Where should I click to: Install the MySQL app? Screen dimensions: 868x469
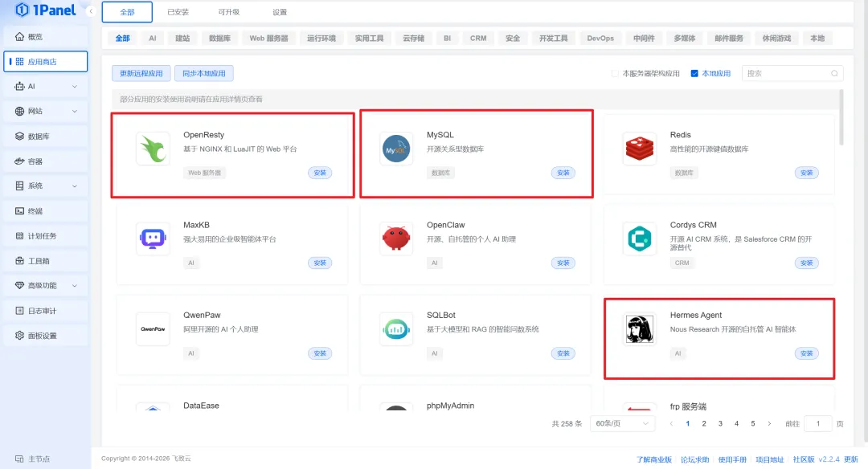click(563, 173)
